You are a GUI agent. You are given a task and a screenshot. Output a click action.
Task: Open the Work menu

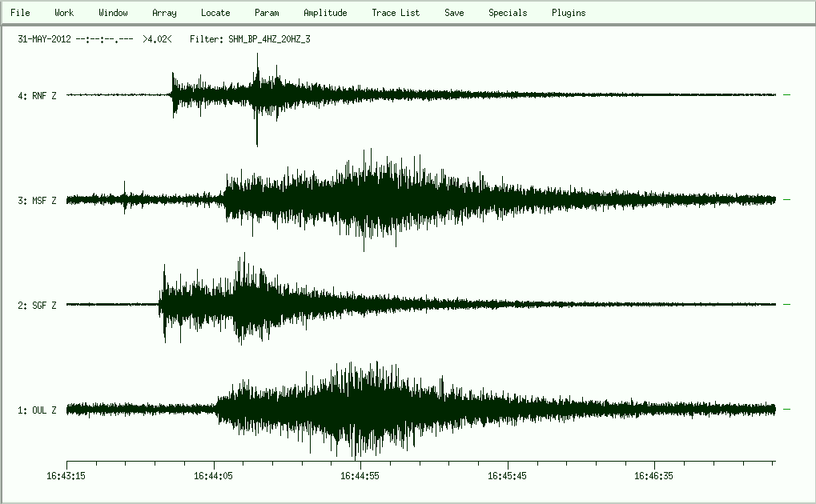(64, 13)
